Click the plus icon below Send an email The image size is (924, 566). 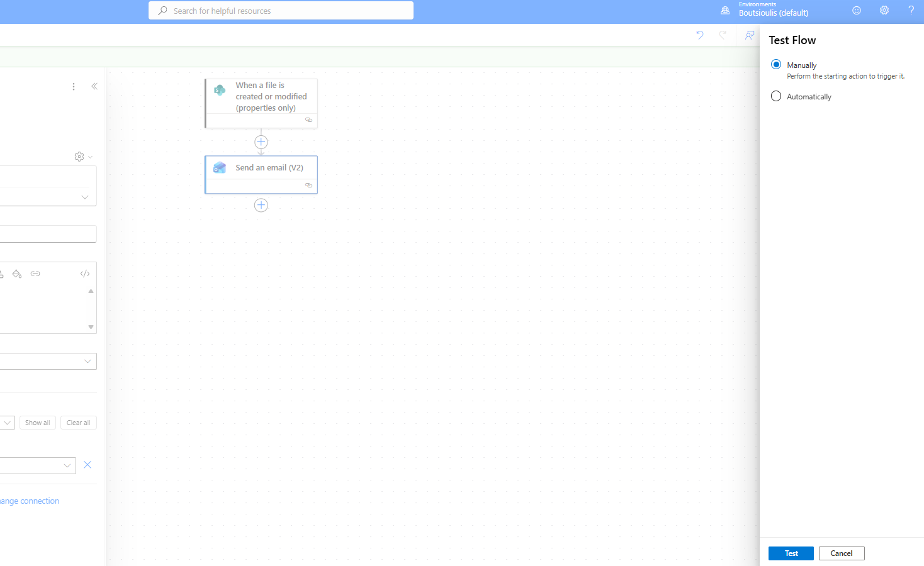coord(261,206)
